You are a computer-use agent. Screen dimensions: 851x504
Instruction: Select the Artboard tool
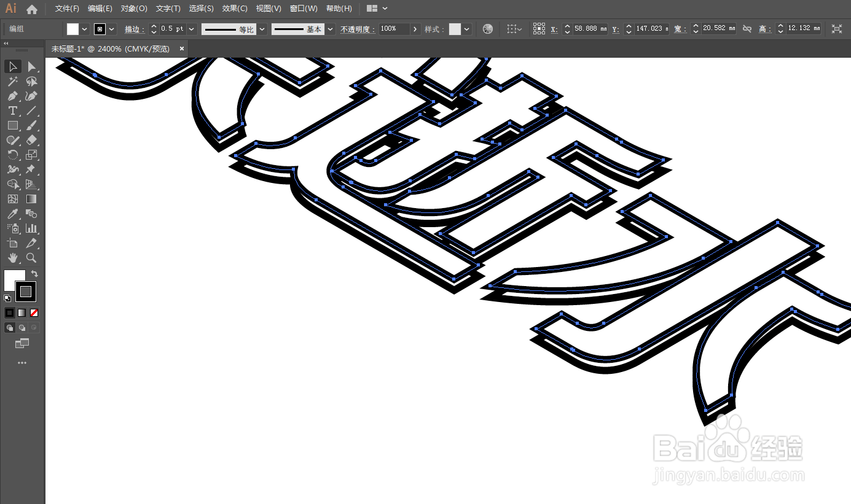point(13,243)
